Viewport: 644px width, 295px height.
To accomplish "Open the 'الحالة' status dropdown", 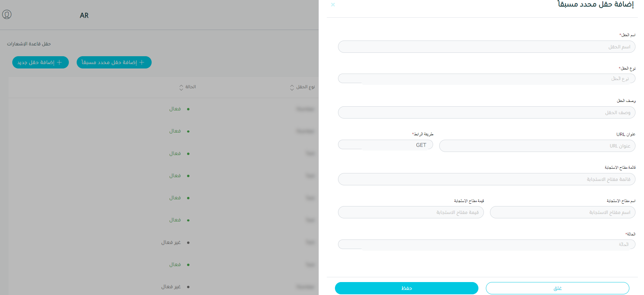I will pyautogui.click(x=487, y=245).
